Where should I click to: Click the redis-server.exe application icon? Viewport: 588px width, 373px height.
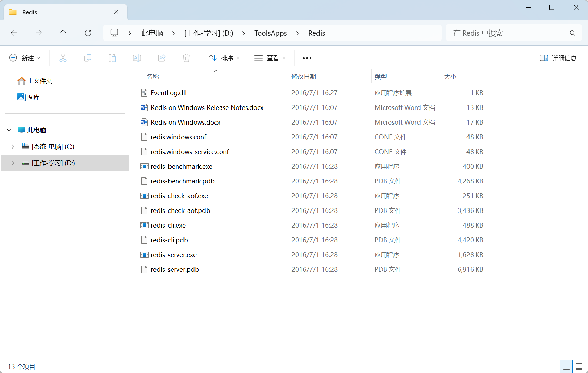pos(145,255)
